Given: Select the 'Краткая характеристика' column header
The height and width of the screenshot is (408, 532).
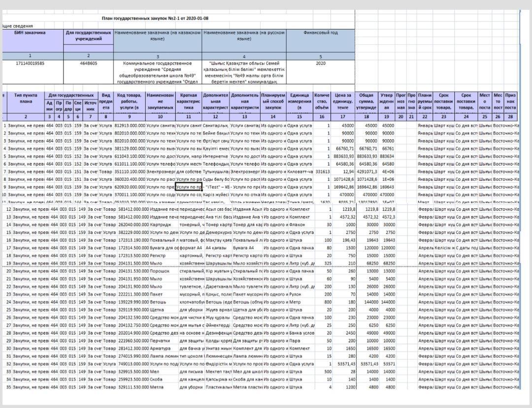Looking at the screenshot, I should pos(189,102).
